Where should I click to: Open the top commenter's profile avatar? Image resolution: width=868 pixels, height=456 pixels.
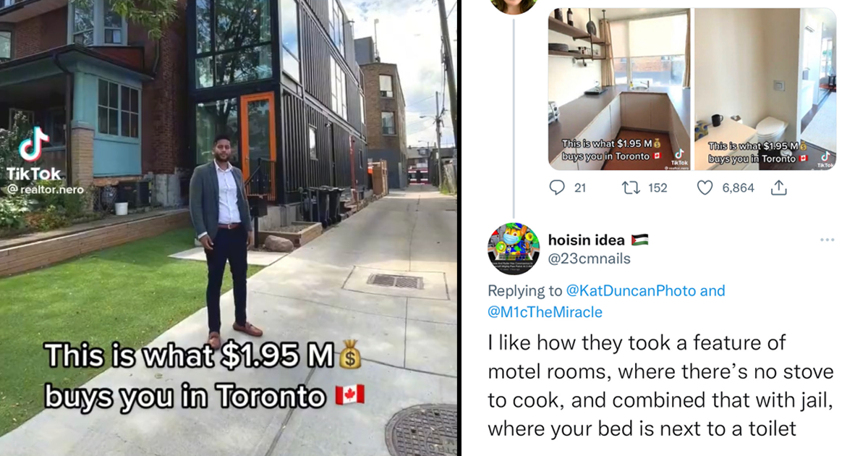click(x=514, y=4)
